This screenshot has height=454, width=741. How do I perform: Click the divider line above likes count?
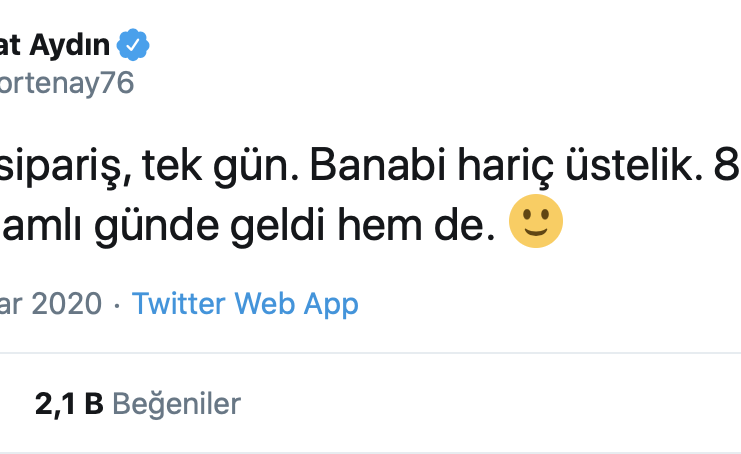pyautogui.click(x=370, y=353)
